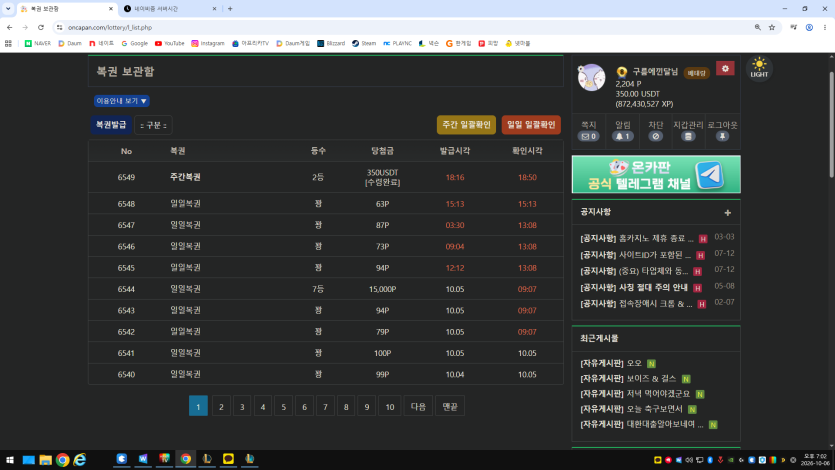
Task: Open the Blizzard bookmark
Action: pyautogui.click(x=331, y=43)
